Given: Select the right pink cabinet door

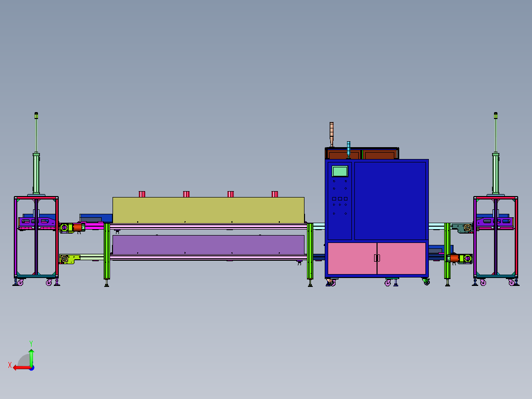Looking at the screenshot, I should coord(401,258).
